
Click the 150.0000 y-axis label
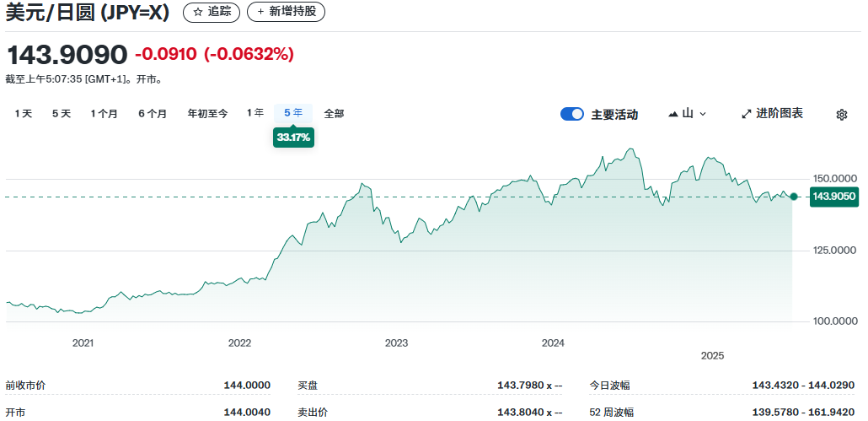point(833,179)
